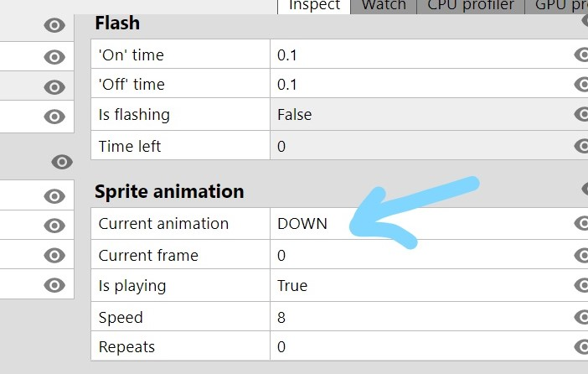Watch the 'On' time property eye icon
The width and height of the screenshot is (588, 374).
click(581, 55)
